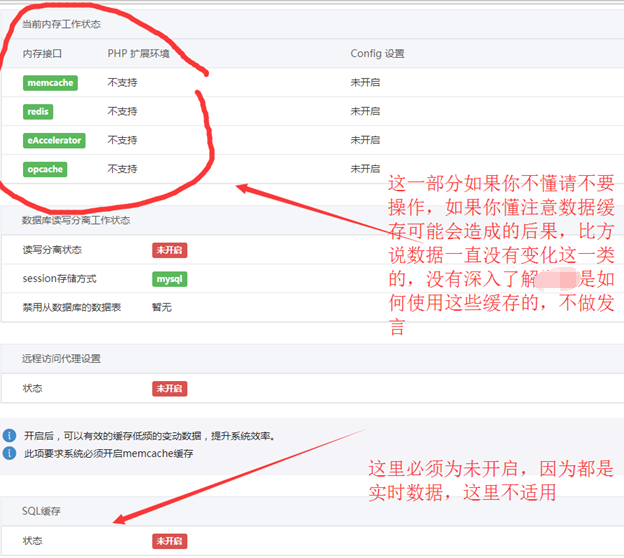Click the info icon beside memcache requirement note
Viewport: 624px width, 558px height.
9,453
